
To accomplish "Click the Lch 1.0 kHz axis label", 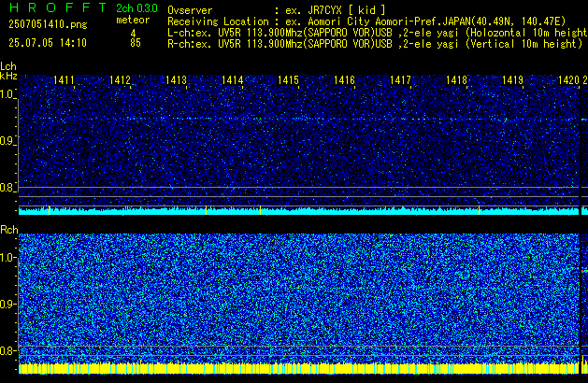I will pyautogui.click(x=7, y=94).
